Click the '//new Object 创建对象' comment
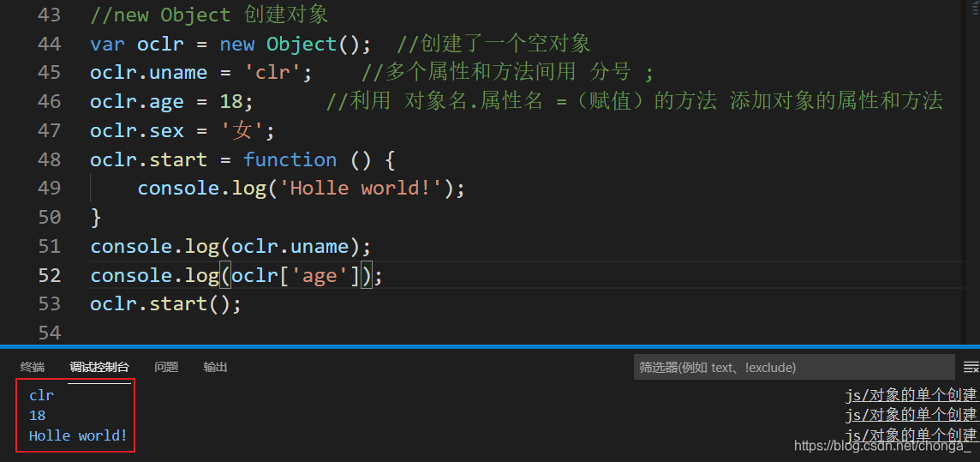 [x=209, y=15]
